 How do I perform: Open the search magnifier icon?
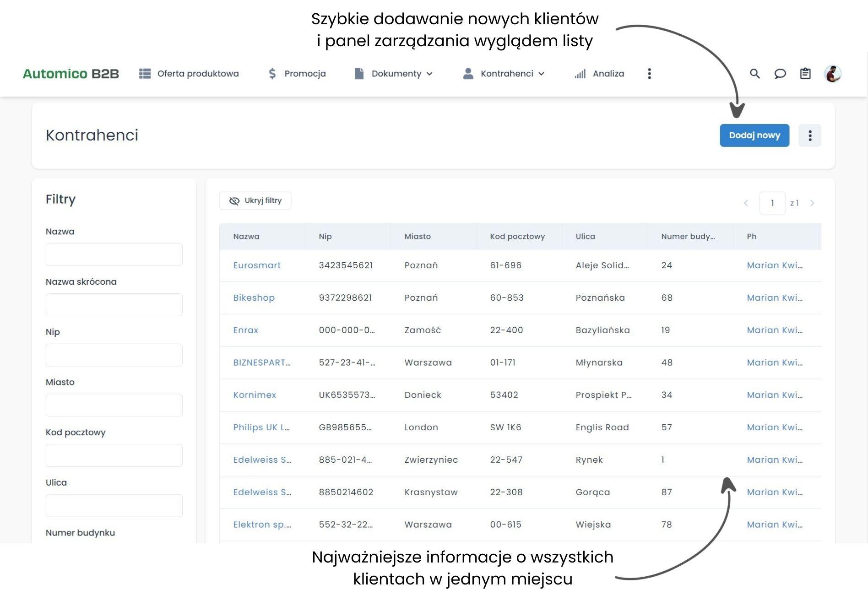tap(754, 74)
